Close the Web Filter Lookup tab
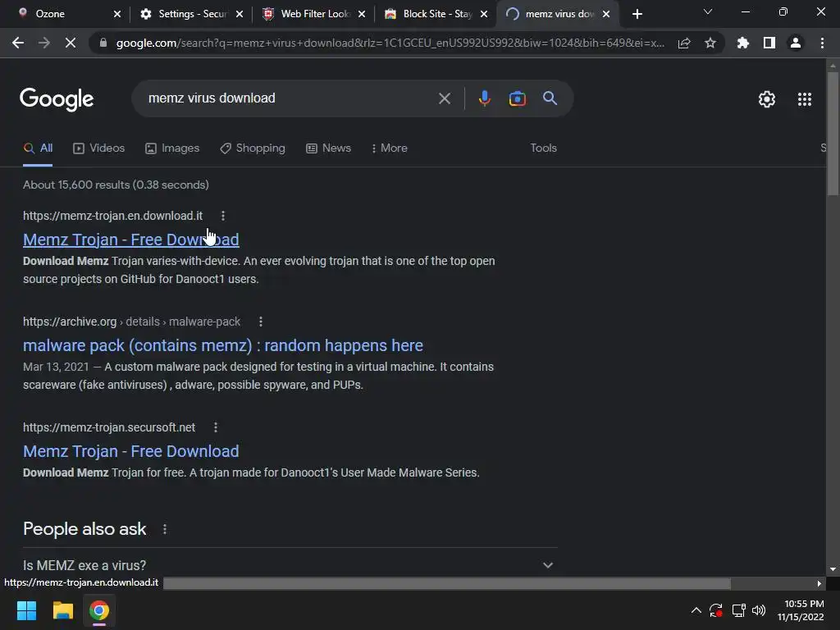This screenshot has width=840, height=630. (362, 14)
